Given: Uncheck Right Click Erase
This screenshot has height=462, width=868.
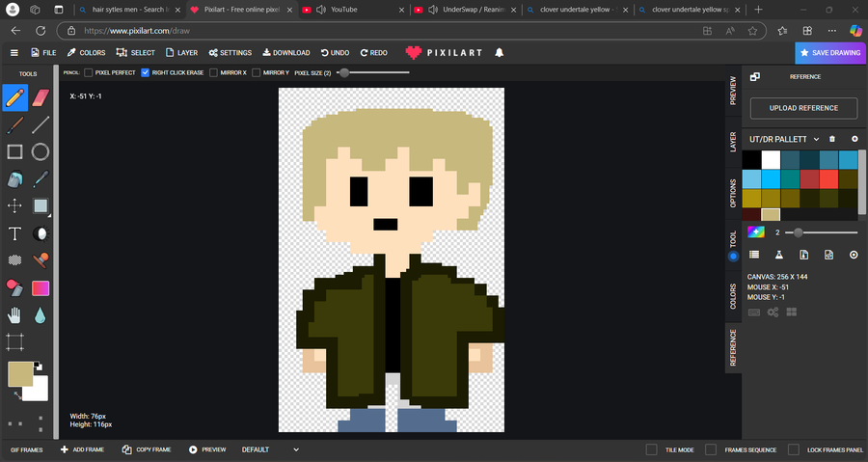Looking at the screenshot, I should coord(145,72).
